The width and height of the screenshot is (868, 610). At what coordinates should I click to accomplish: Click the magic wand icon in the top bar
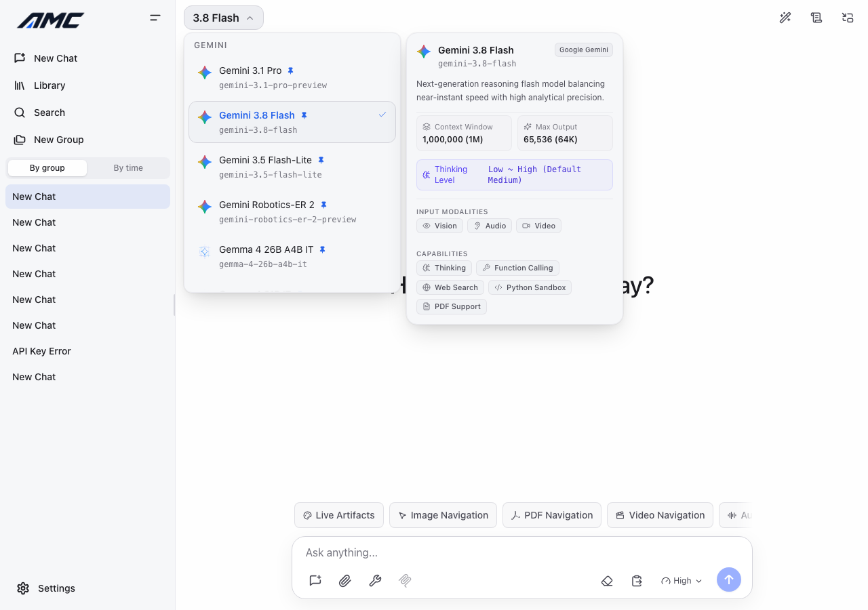785,18
